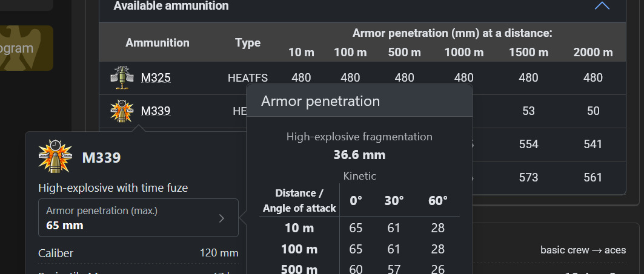Screen dimensions: 644x274
Task: Click the Available ammunition heading
Action: pyautogui.click(x=171, y=6)
